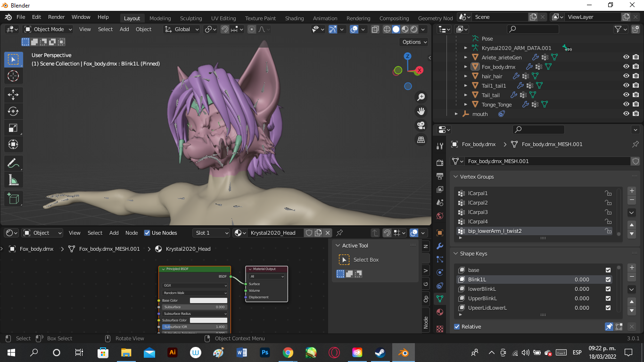Open Blender from the Windows taskbar
This screenshot has width=644, height=362.
click(x=403, y=353)
